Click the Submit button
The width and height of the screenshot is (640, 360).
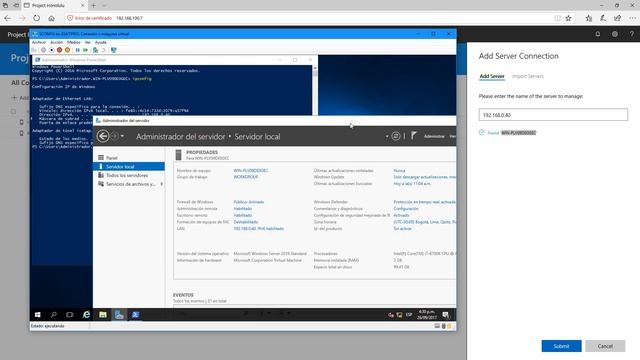(x=561, y=346)
